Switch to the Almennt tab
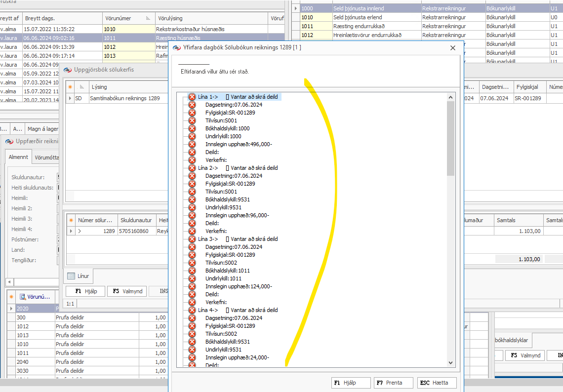Viewport: 563px width, 392px height. [x=18, y=157]
